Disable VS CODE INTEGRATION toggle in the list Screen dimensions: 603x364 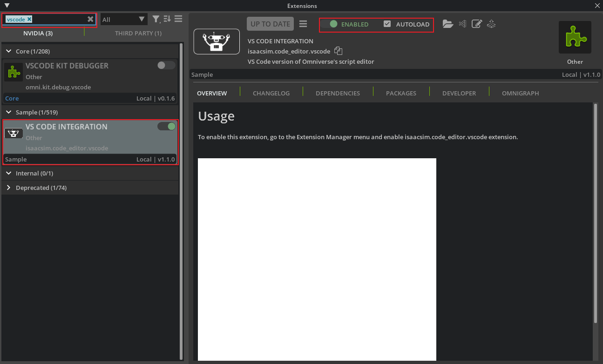tap(166, 126)
